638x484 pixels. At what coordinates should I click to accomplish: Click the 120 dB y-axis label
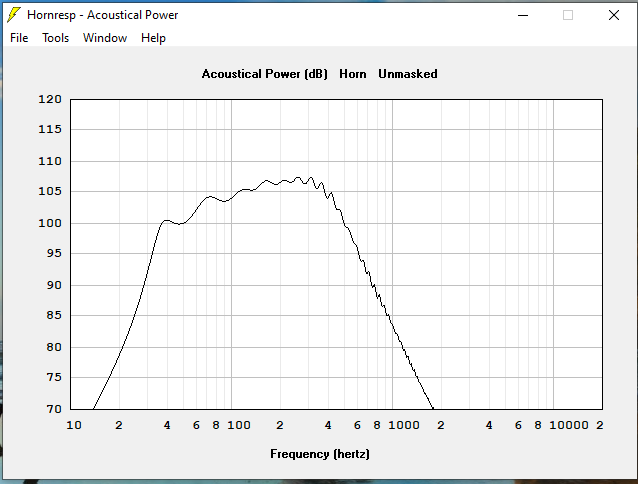point(50,99)
